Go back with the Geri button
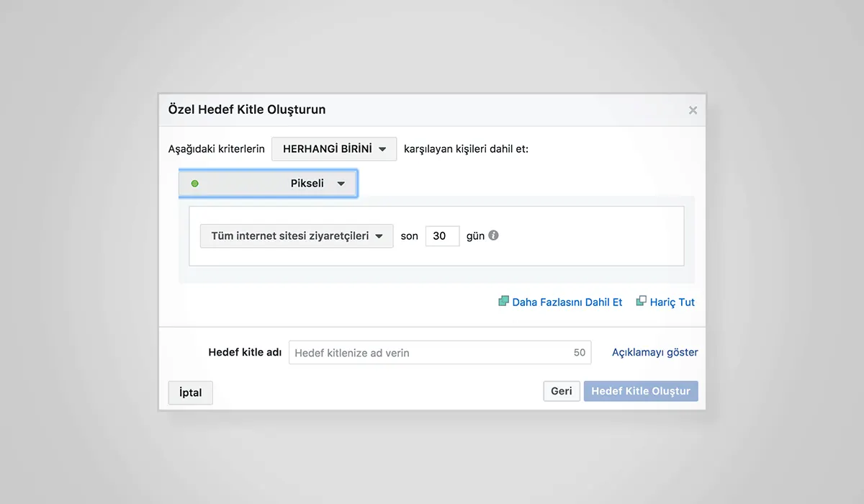This screenshot has width=864, height=504. click(562, 391)
